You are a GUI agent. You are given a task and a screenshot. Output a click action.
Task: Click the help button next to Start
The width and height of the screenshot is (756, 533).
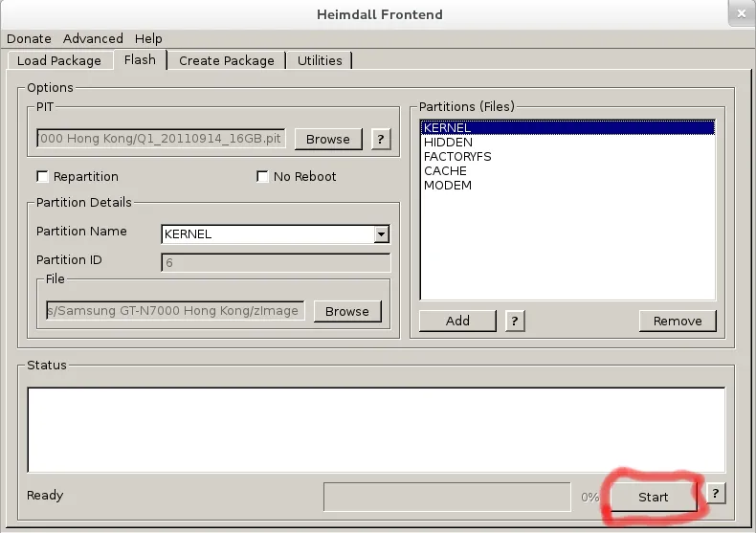pos(716,494)
